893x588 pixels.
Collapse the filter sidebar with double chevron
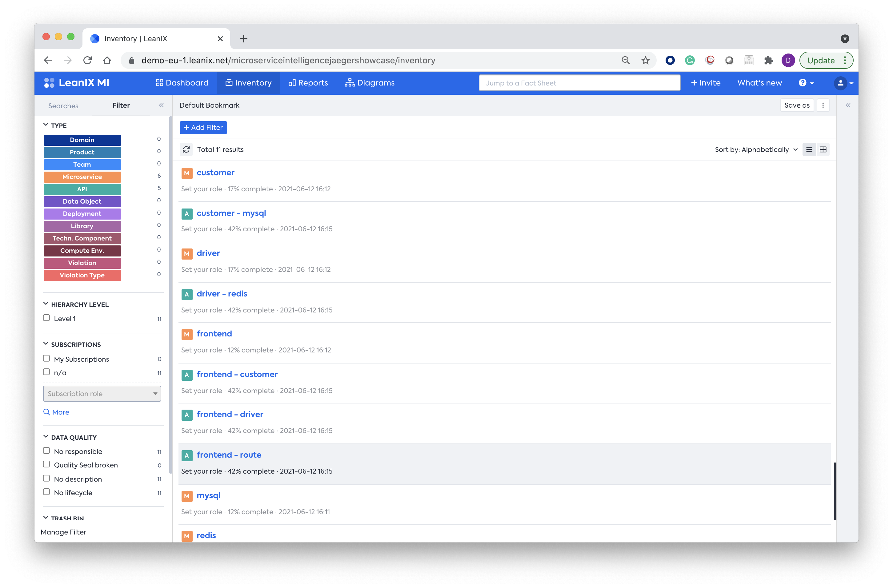click(161, 105)
